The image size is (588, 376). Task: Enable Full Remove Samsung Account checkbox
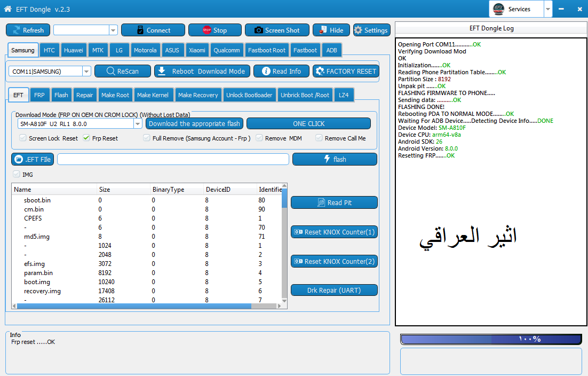[x=147, y=138]
